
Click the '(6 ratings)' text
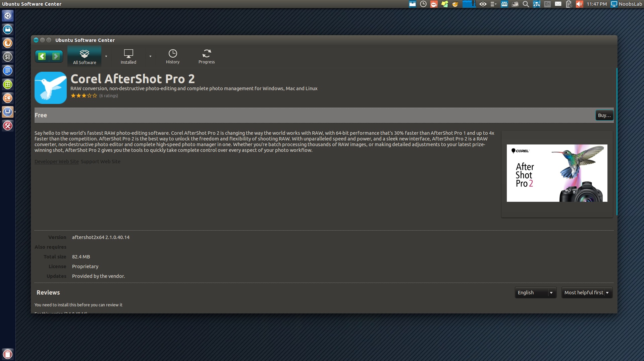pos(109,96)
